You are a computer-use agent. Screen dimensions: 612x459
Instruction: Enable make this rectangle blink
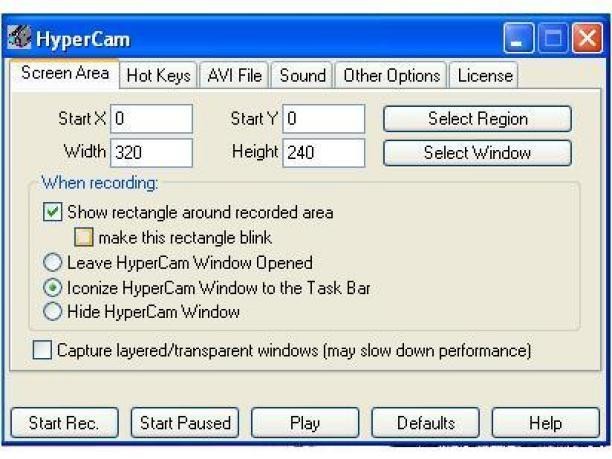coord(84,237)
